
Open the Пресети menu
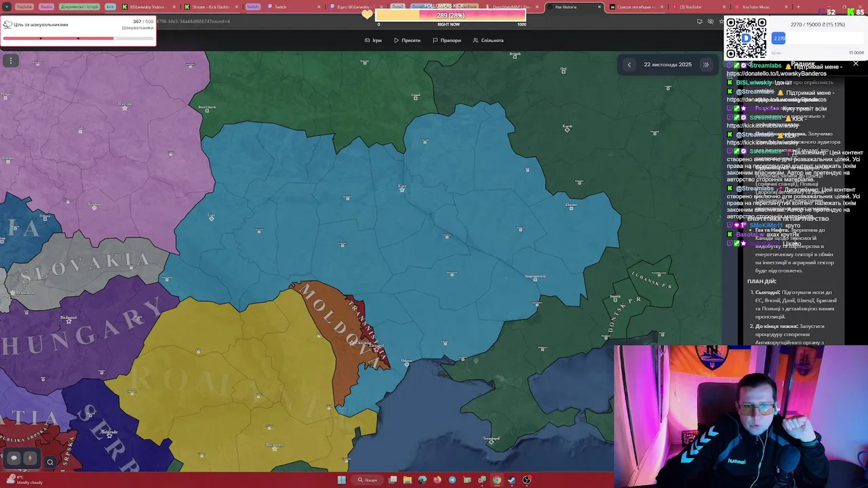pos(407,40)
